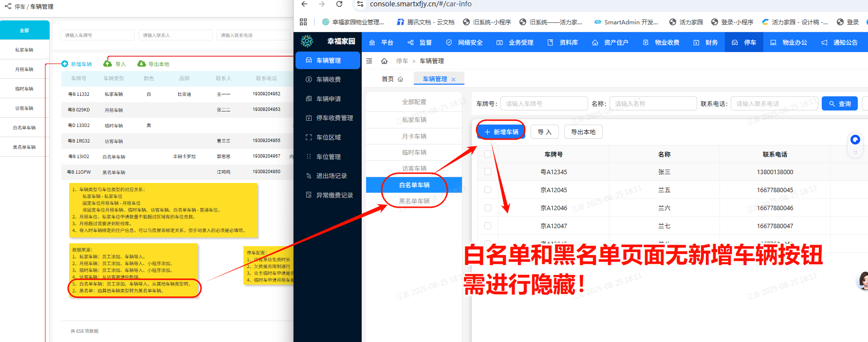Check the row for 京A12045
The height and width of the screenshot is (342, 868).
coord(488,190)
